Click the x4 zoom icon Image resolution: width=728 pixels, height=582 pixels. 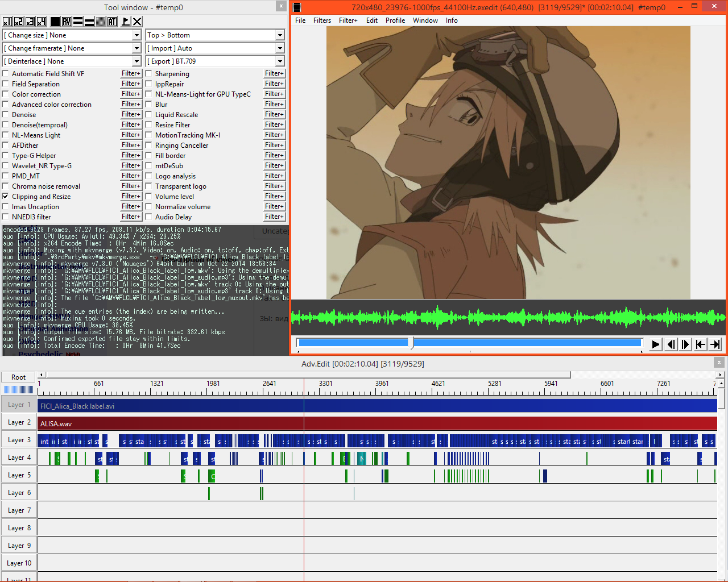click(x=42, y=22)
